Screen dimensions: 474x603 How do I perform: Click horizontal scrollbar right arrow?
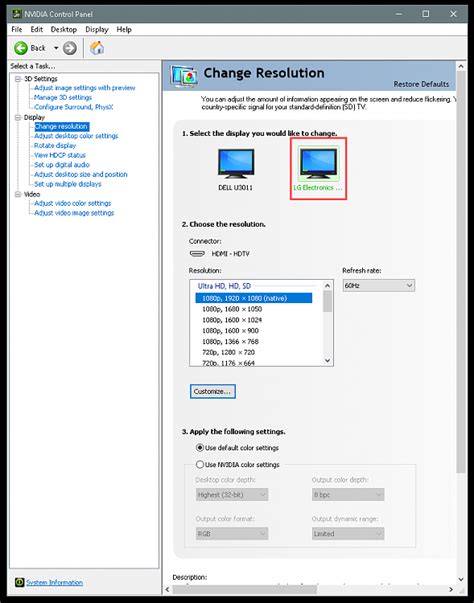pyautogui.click(x=451, y=589)
